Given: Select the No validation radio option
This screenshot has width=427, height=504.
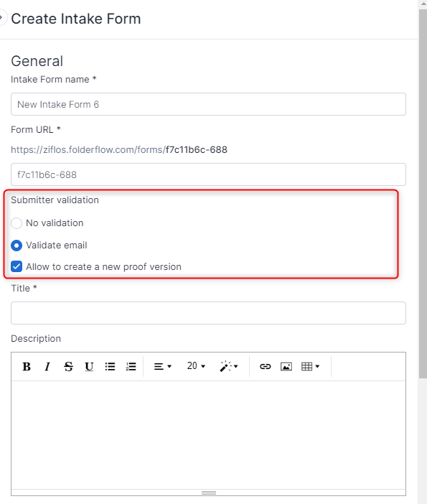Looking at the screenshot, I should [x=17, y=223].
